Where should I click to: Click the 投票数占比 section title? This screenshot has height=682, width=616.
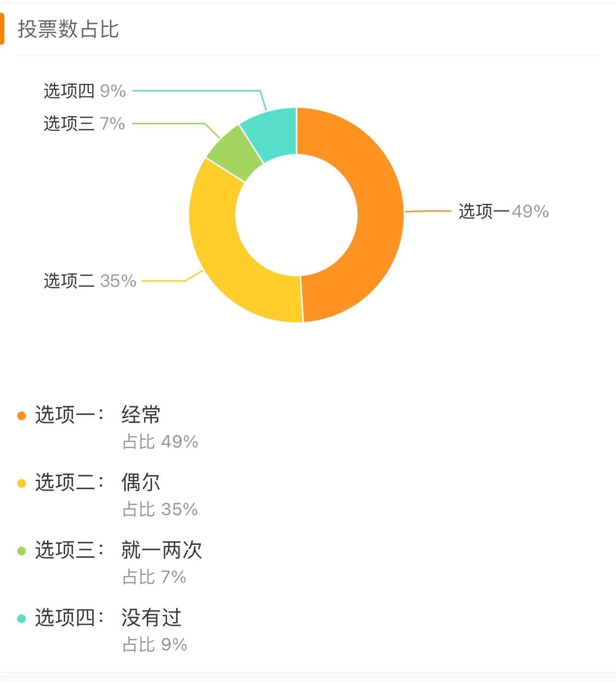(x=68, y=29)
